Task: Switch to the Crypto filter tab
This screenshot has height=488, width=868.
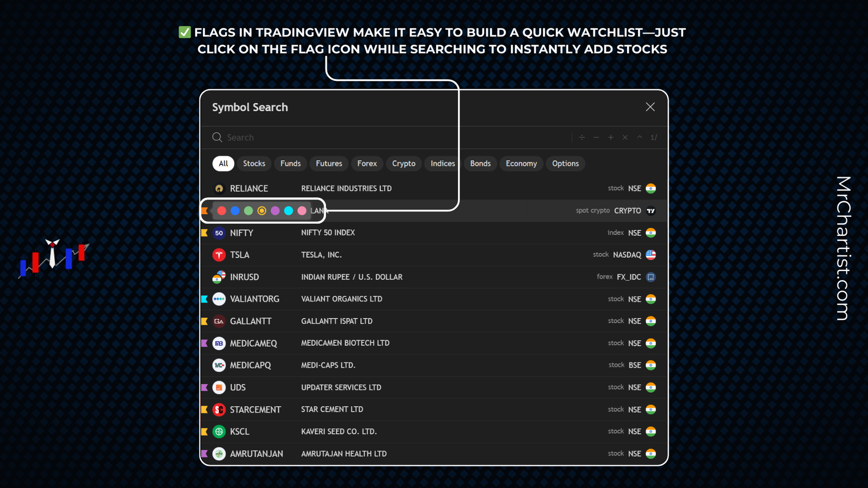Action: pos(404,164)
